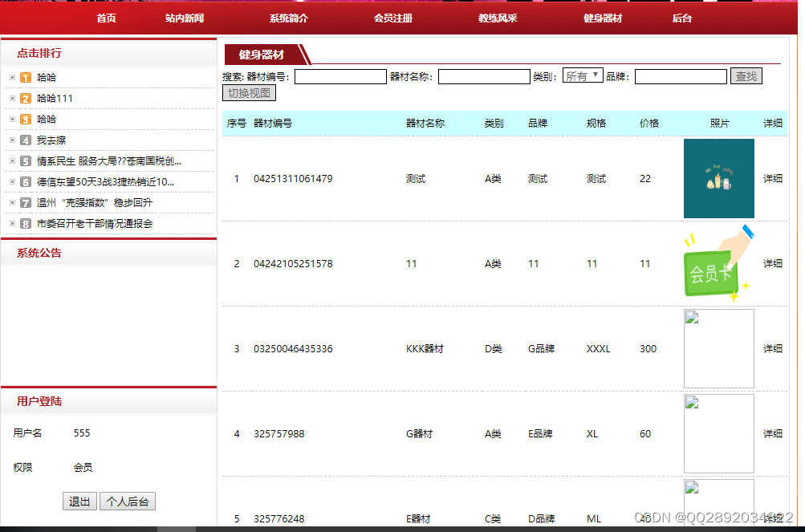This screenshot has width=805, height=532.
Task: Click the rank 1 badge beside 哈哈
Action: coord(24,77)
